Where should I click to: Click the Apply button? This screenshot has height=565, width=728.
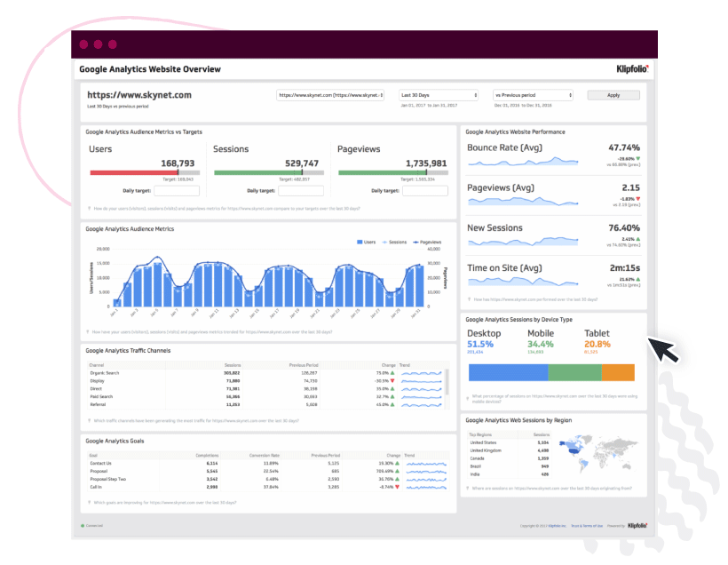[x=613, y=95]
